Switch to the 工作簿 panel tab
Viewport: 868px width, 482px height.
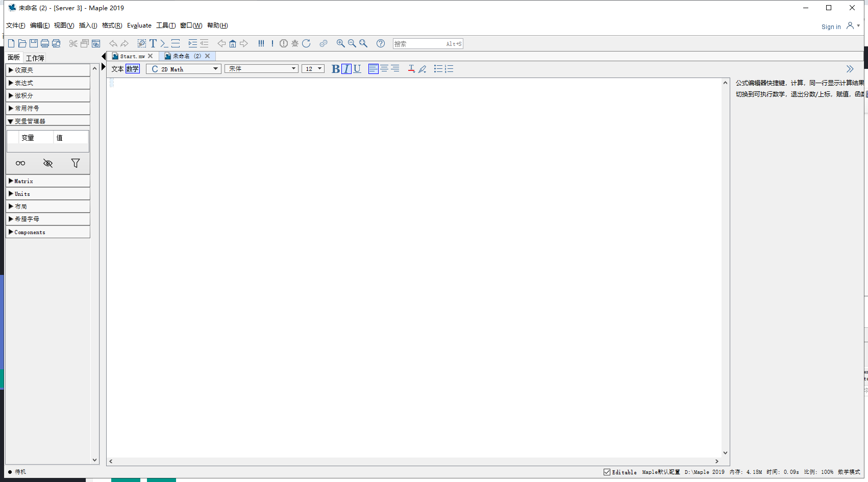point(35,58)
